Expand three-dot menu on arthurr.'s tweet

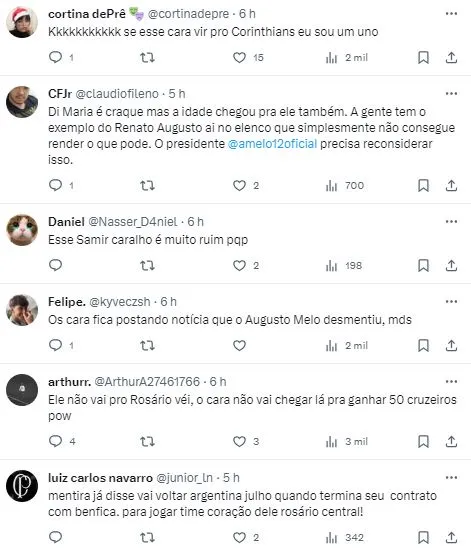(x=451, y=382)
